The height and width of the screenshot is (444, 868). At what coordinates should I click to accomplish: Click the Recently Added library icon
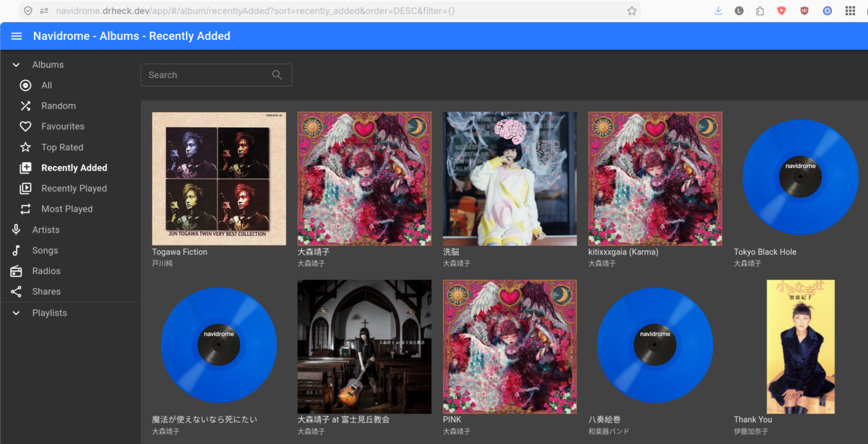pos(25,168)
